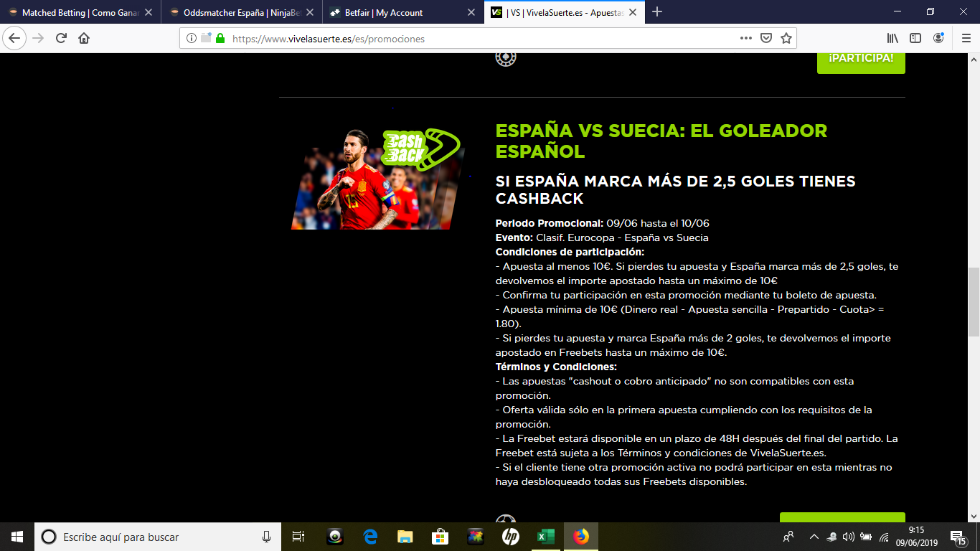Open Microsoft Store from the taskbar
This screenshot has width=980, height=551.
tap(440, 537)
